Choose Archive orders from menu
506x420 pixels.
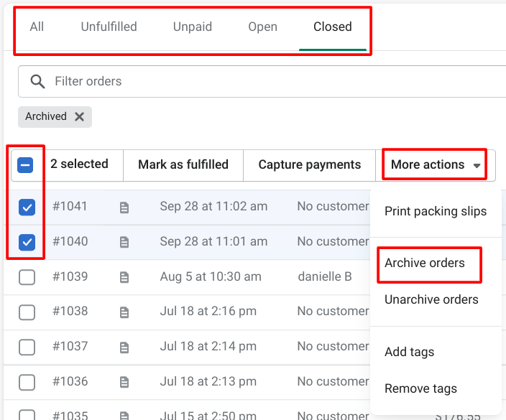pos(424,263)
